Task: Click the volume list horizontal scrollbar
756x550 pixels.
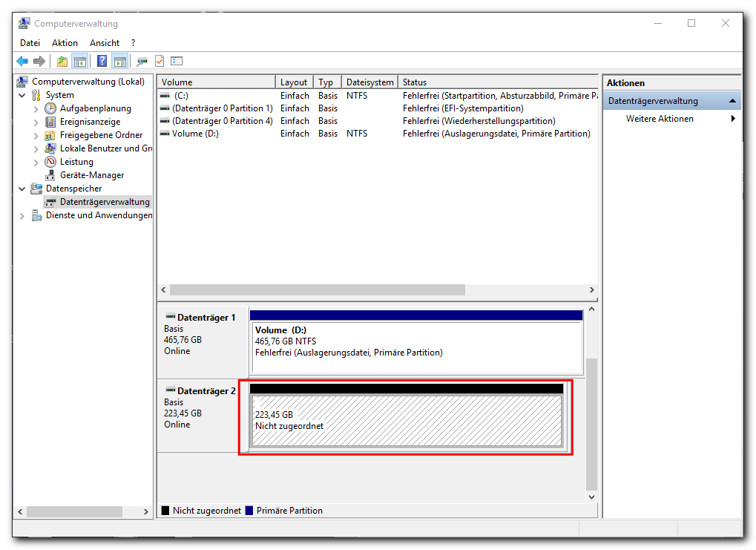Action: (x=318, y=289)
